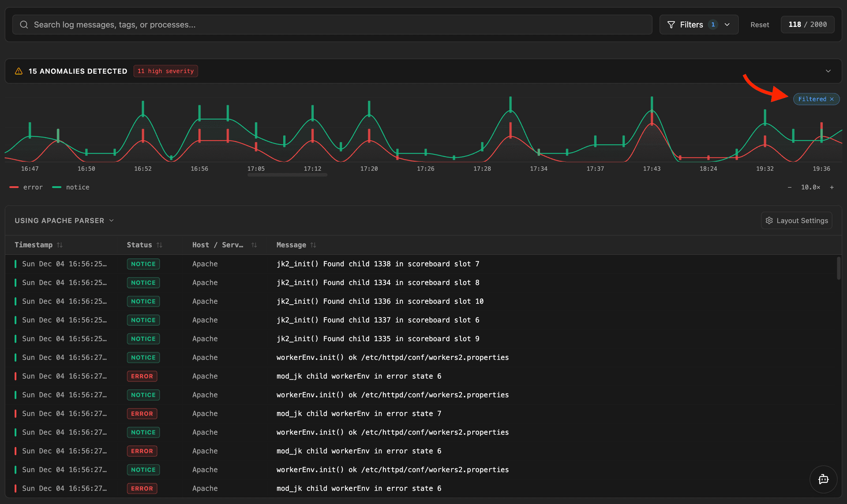
Task: Click the Reset filters button
Action: [x=760, y=25]
